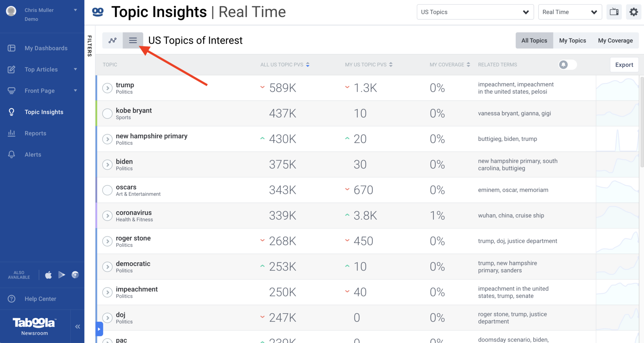644x343 pixels.
Task: Open the TV/newsroom display mode icon
Action: click(614, 12)
